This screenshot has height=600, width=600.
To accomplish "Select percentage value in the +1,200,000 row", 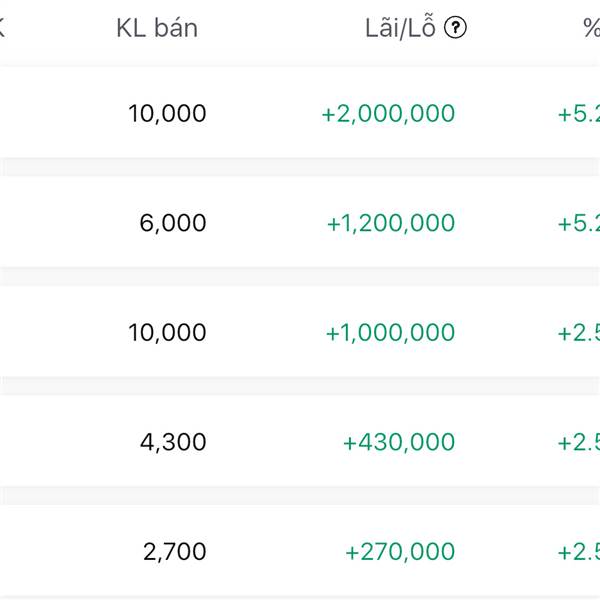I will (579, 223).
